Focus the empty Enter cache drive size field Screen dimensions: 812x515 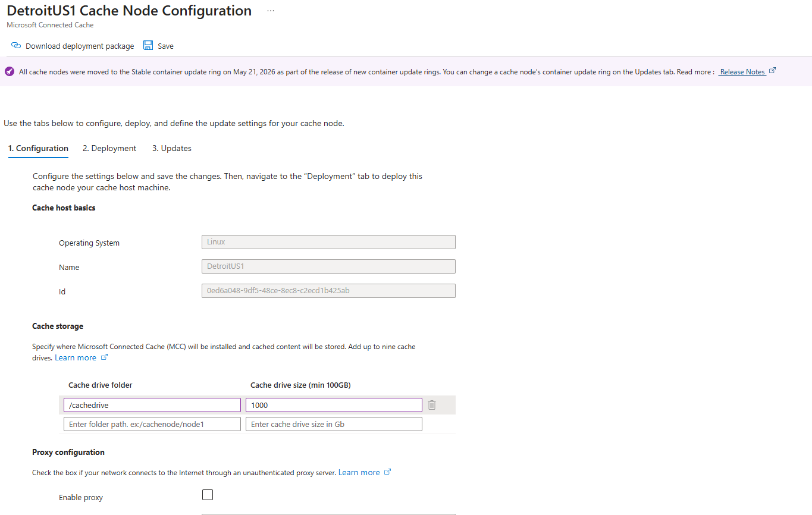(334, 424)
